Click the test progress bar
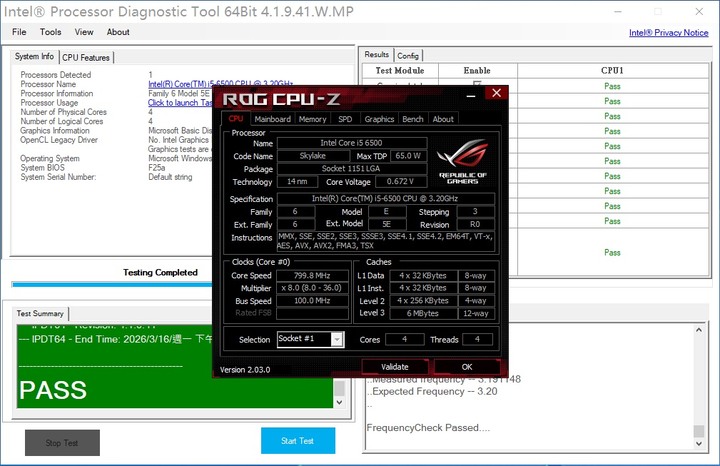Image resolution: width=720 pixels, height=466 pixels. coord(112,285)
